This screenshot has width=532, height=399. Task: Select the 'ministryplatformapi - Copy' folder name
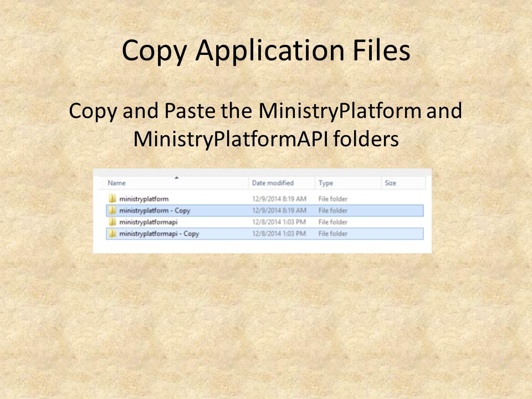tap(159, 234)
